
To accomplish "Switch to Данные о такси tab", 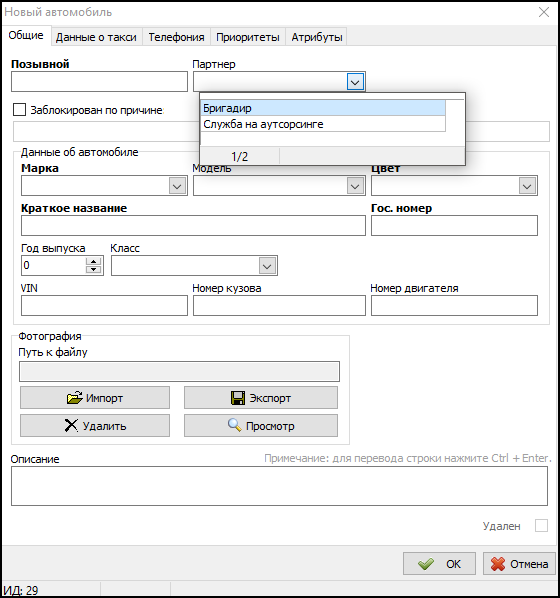I will click(96, 37).
